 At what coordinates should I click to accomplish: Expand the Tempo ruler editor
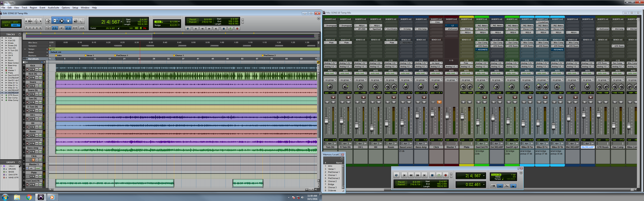pyautogui.click(x=25, y=49)
